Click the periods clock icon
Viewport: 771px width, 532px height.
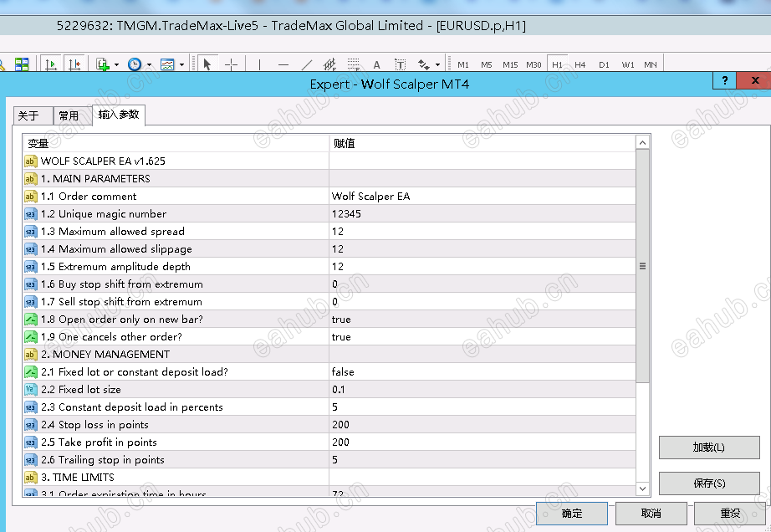tap(135, 64)
